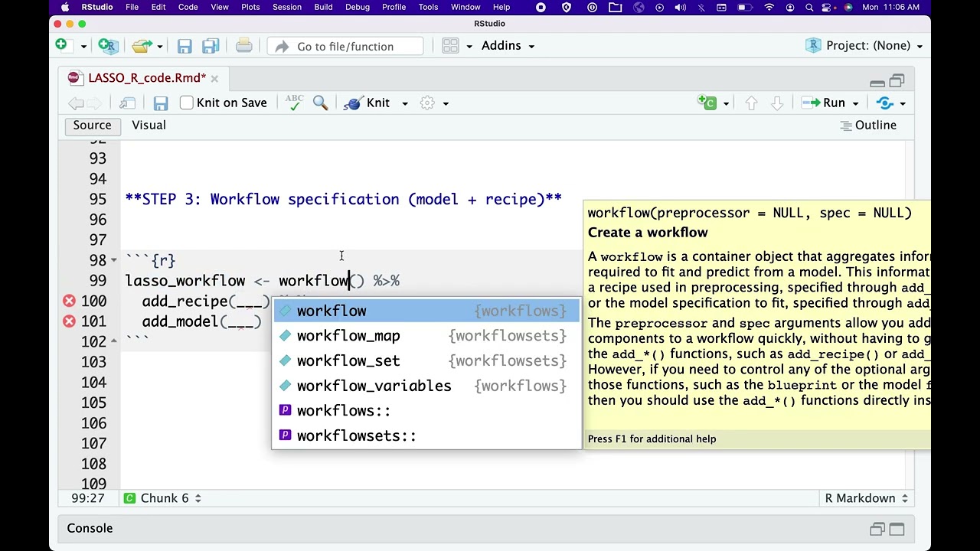Open the Knit options dropdown arrow

[405, 103]
